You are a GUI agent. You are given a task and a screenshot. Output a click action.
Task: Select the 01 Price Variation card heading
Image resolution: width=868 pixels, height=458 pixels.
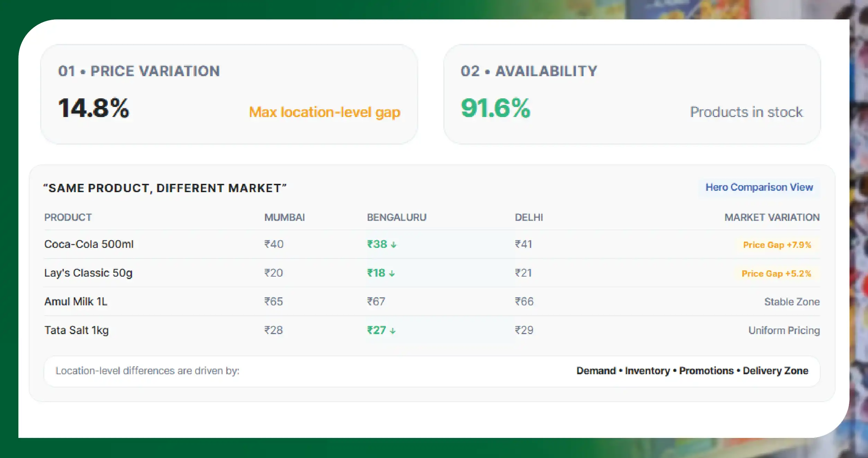139,71
